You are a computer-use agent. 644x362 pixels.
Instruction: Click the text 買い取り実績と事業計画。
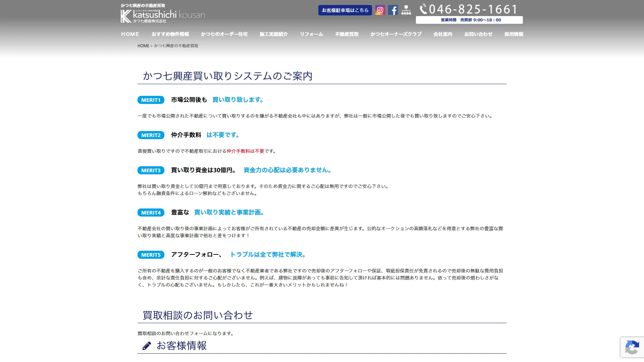click(x=230, y=213)
